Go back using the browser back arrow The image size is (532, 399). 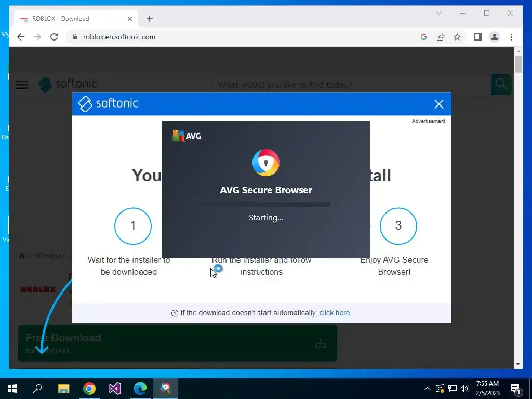21,37
